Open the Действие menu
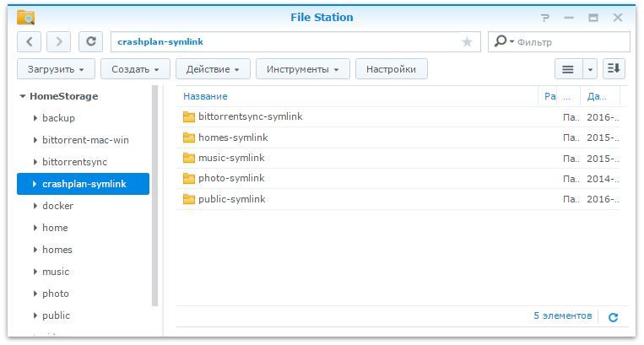 (213, 69)
